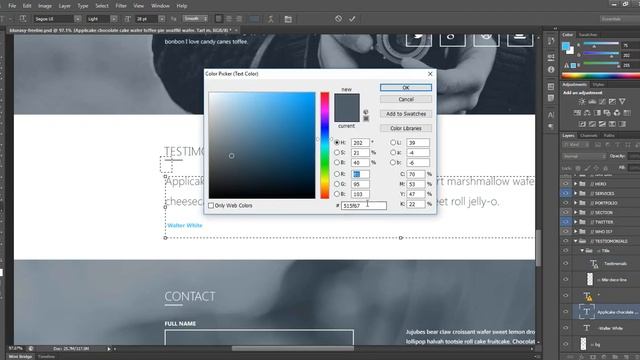Click the hex color input field
This screenshot has width=640, height=360.
coord(364,206)
